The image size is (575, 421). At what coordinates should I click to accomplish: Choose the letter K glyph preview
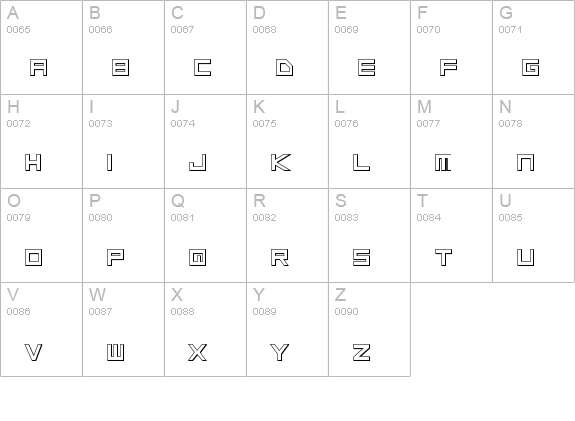click(281, 162)
